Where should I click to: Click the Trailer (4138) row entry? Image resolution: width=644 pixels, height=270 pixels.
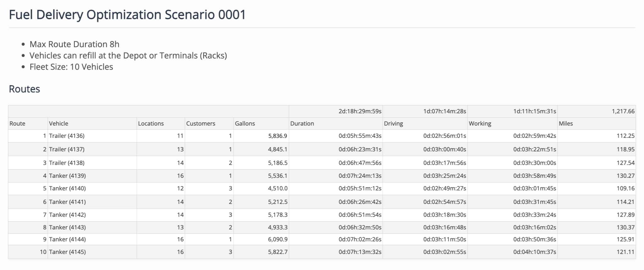pyautogui.click(x=67, y=163)
